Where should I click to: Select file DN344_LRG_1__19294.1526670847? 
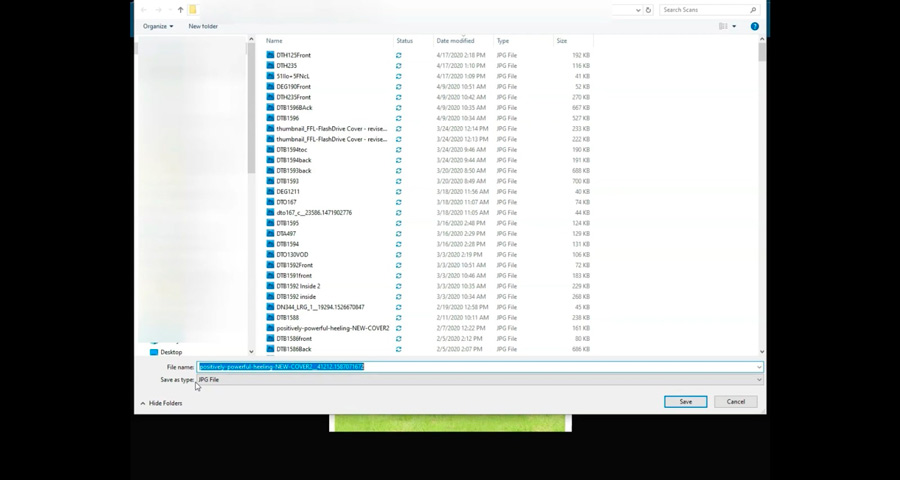[x=320, y=307]
